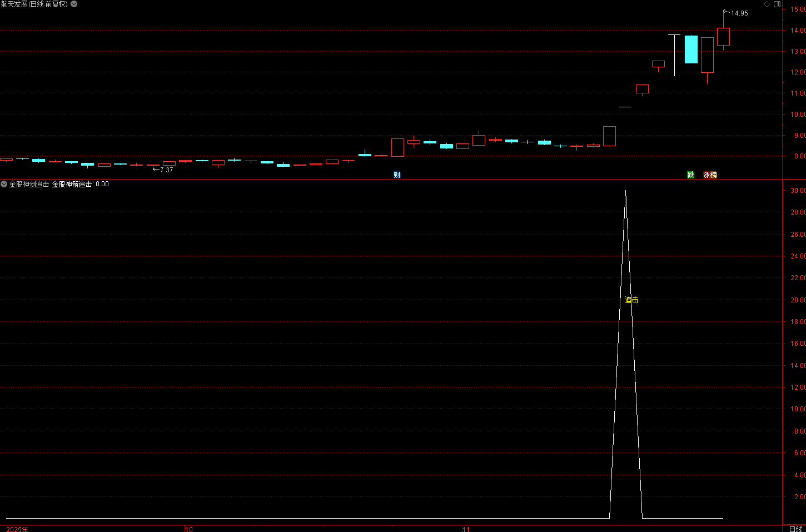Click the 14.95 high price label

739,13
